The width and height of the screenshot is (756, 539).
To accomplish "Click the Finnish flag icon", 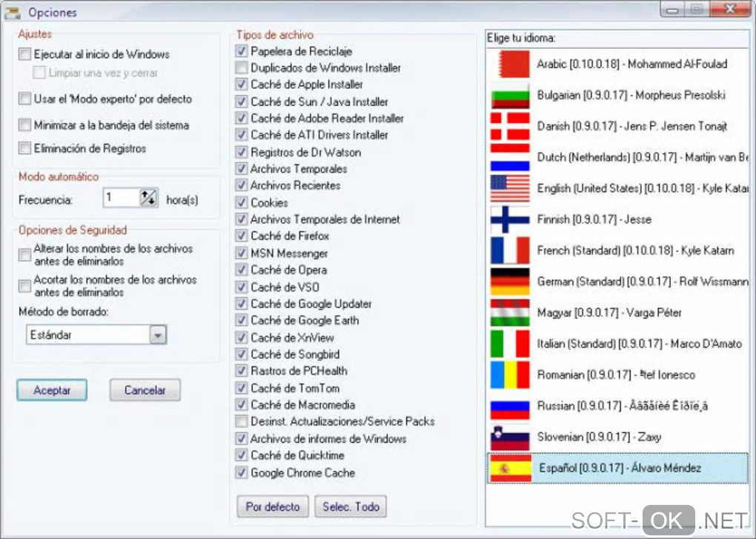I will pyautogui.click(x=510, y=219).
